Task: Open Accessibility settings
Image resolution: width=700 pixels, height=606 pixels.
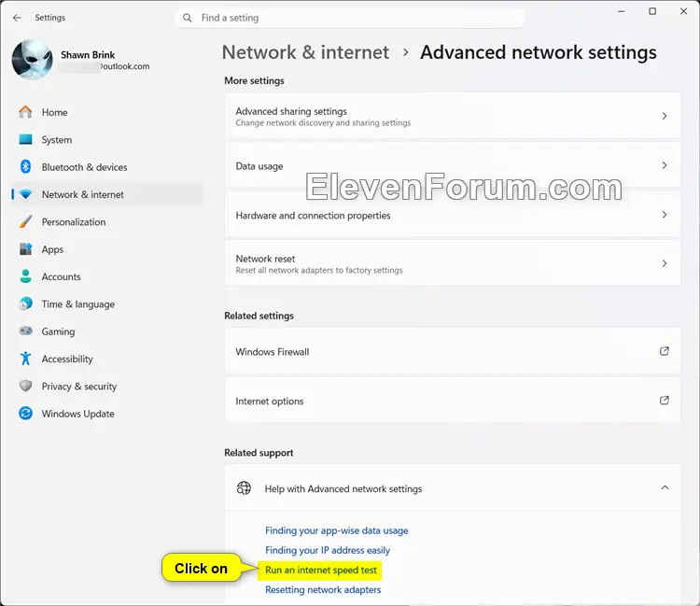Action: (x=107, y=359)
